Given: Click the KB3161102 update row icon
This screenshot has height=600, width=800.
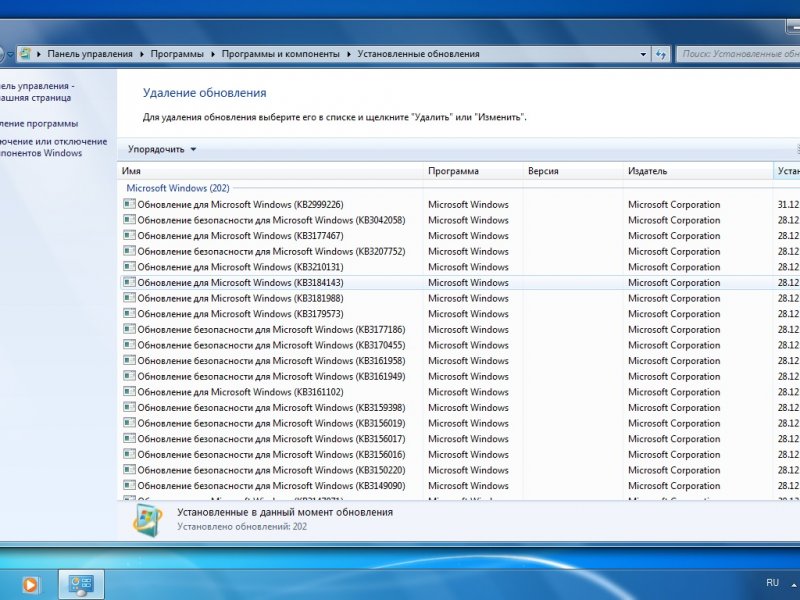Looking at the screenshot, I should pos(130,392).
